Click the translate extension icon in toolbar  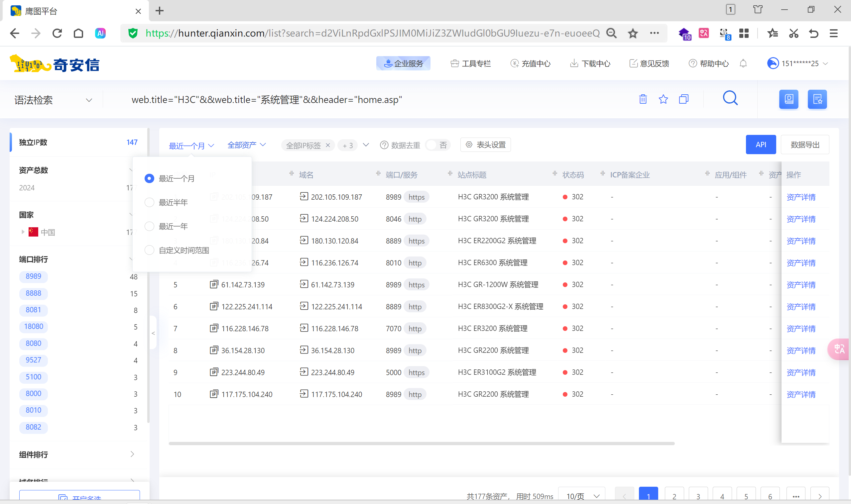pos(703,33)
